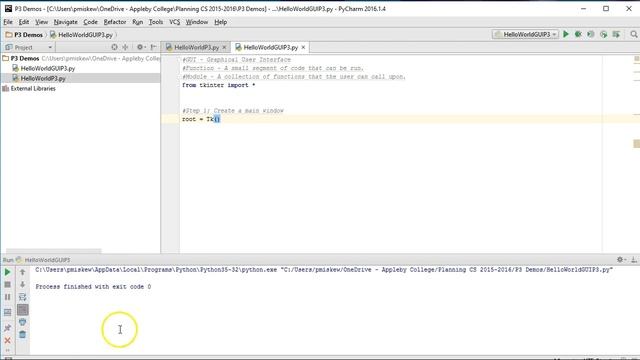Go down the stack trace arrow
The height and width of the screenshot is (360, 640).
point(22,284)
